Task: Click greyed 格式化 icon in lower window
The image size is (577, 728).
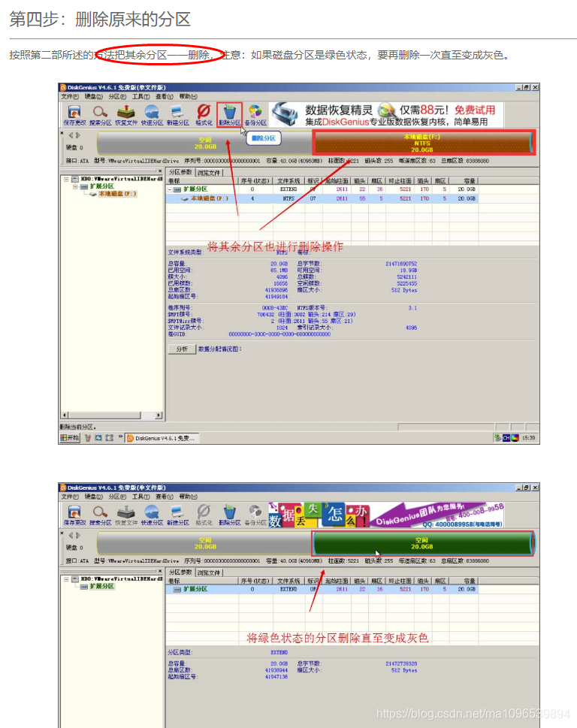Action: (x=204, y=515)
